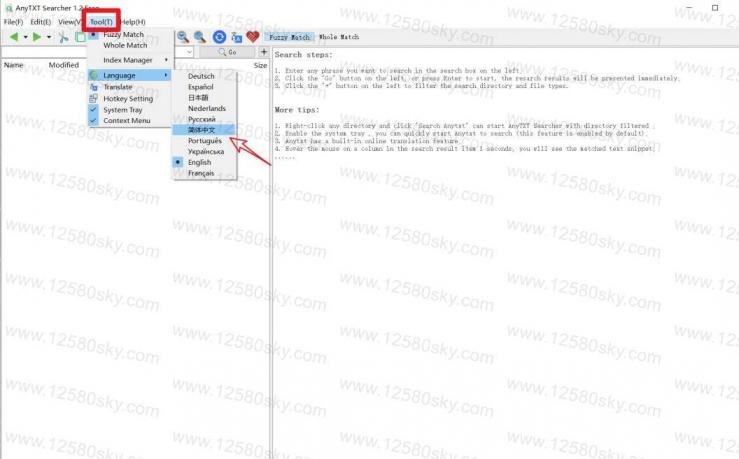Go back with the green left arrow

tap(14, 37)
